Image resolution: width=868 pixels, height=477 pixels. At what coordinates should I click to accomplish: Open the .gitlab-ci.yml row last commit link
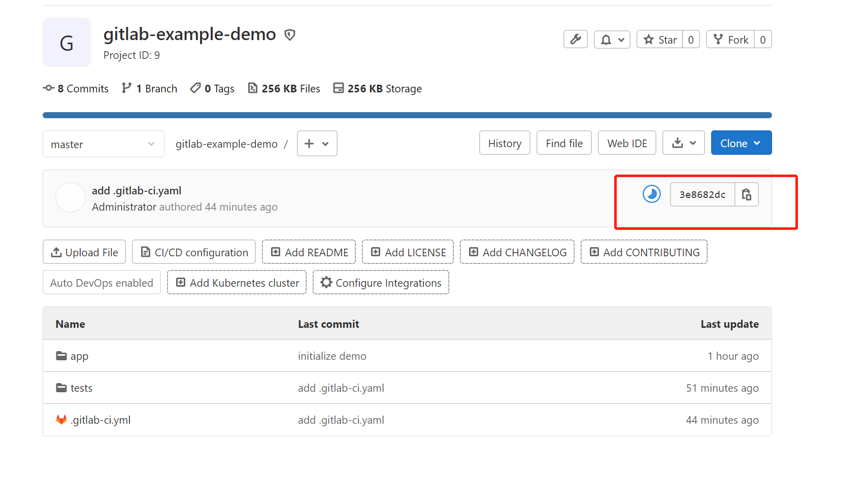pos(341,420)
